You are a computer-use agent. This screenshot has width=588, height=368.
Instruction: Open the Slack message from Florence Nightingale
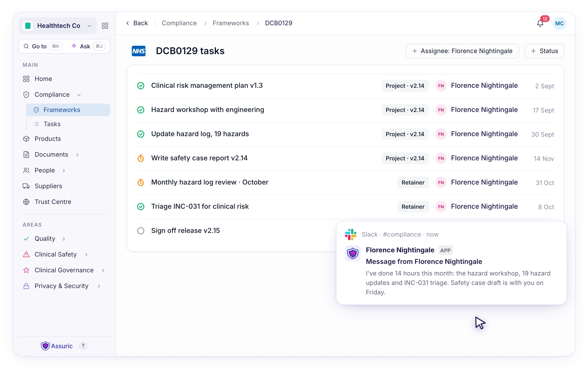pyautogui.click(x=451, y=263)
